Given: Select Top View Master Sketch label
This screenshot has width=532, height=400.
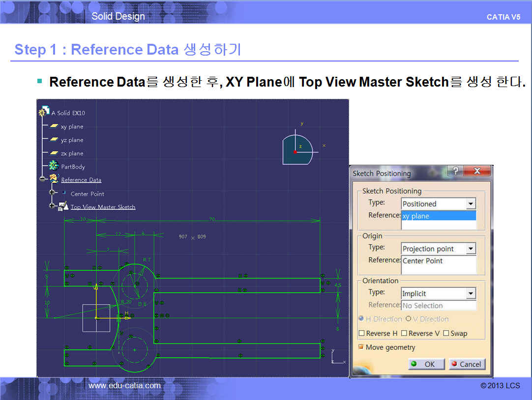Looking at the screenshot, I should click(103, 207).
